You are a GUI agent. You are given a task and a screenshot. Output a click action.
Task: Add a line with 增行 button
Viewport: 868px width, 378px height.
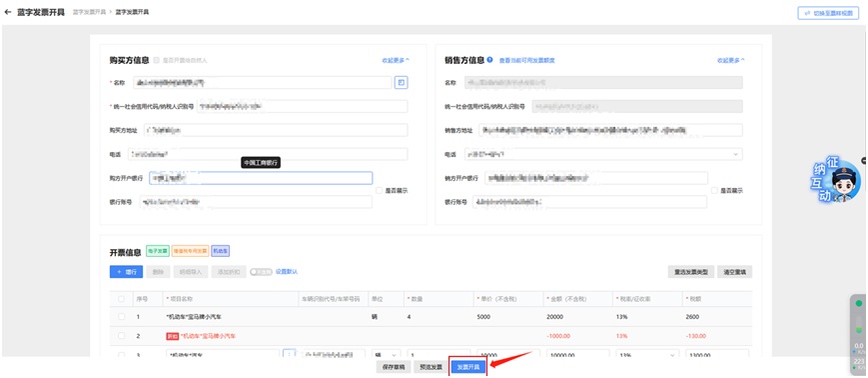pyautogui.click(x=126, y=272)
